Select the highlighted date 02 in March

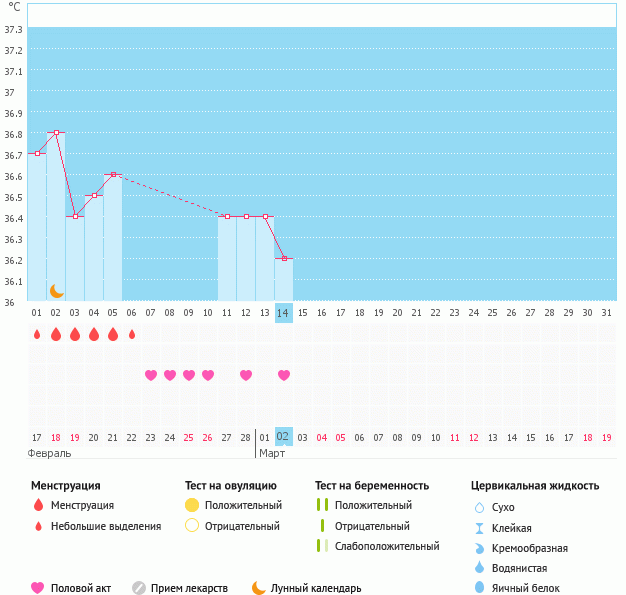click(284, 437)
